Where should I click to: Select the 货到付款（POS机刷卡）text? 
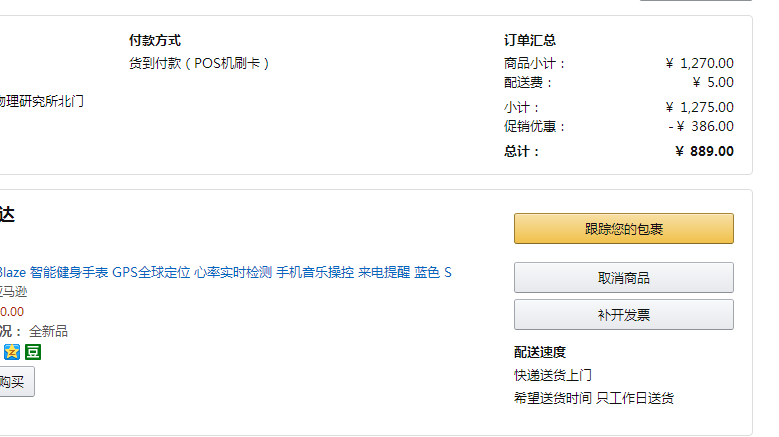pos(199,63)
